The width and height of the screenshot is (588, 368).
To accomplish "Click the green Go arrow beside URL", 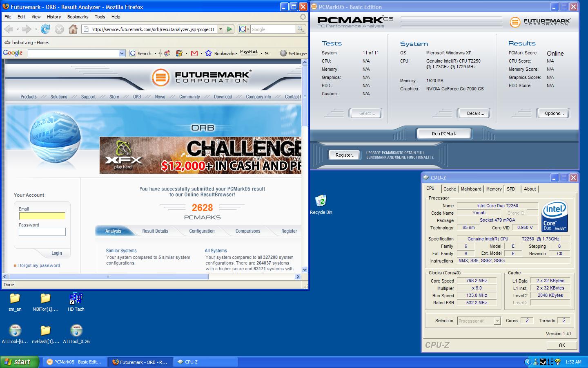I will coord(229,29).
